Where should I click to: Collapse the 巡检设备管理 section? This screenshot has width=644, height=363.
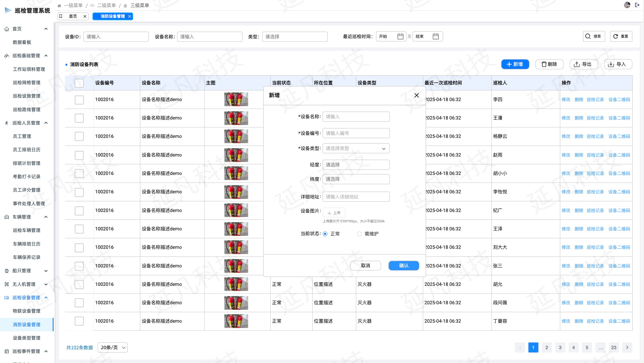[46, 297]
